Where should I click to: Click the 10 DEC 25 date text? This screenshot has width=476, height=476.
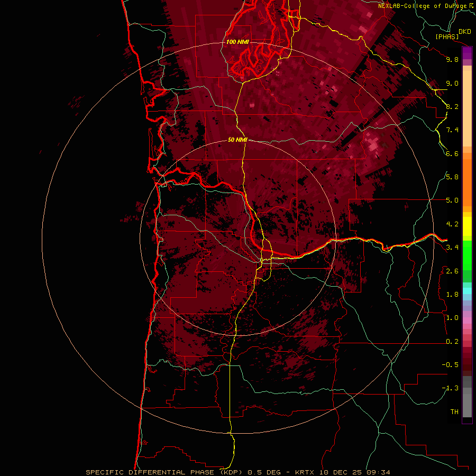[x=340, y=472]
